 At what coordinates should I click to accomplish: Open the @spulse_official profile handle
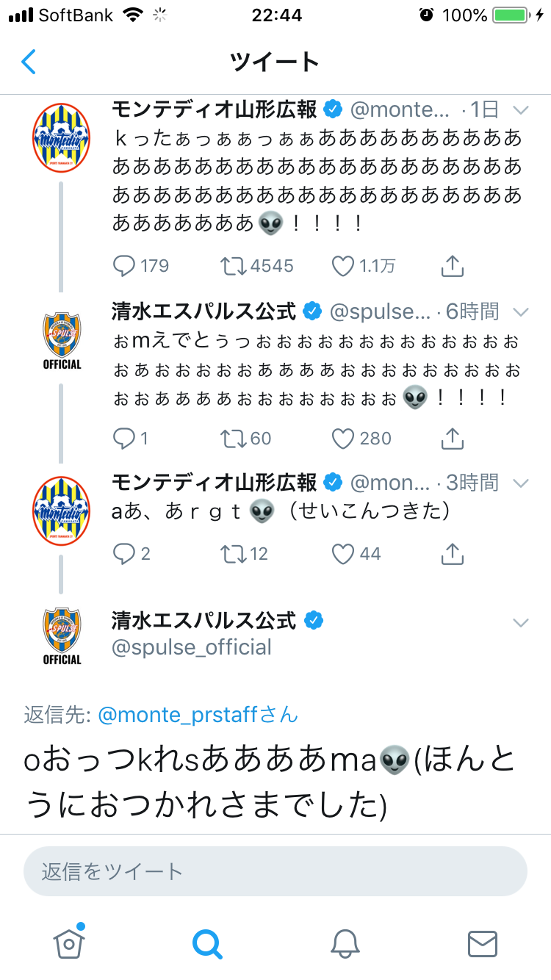pyautogui.click(x=192, y=647)
